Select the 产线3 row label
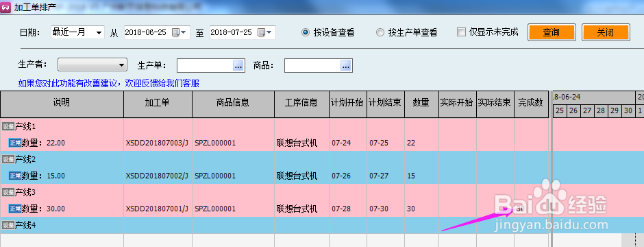This screenshot has height=247, width=644. pyautogui.click(x=25, y=192)
